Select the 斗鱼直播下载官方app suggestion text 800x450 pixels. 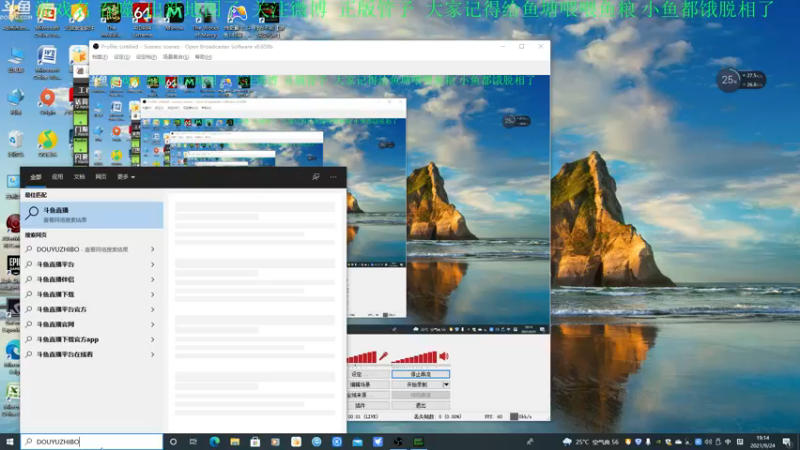pyautogui.click(x=67, y=340)
